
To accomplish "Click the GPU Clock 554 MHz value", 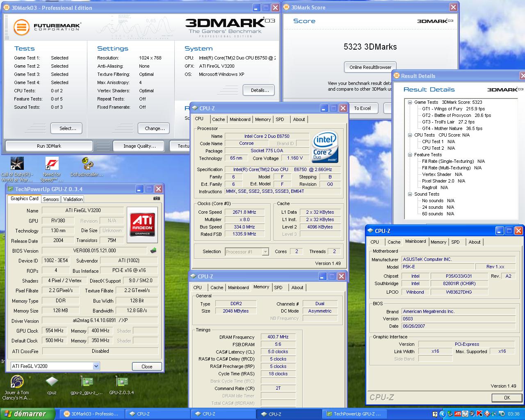I will (x=55, y=331).
